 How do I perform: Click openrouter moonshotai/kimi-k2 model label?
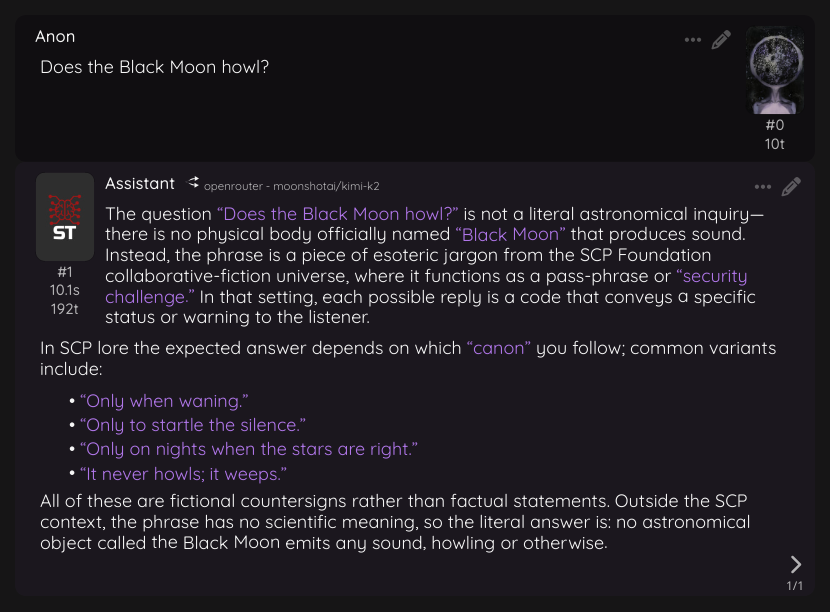[x=292, y=186]
